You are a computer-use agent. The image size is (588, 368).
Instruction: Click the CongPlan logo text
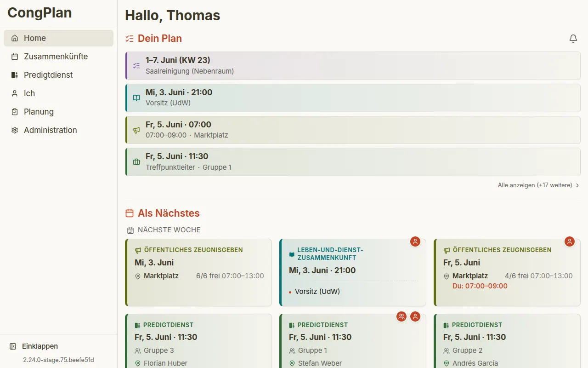coord(40,12)
